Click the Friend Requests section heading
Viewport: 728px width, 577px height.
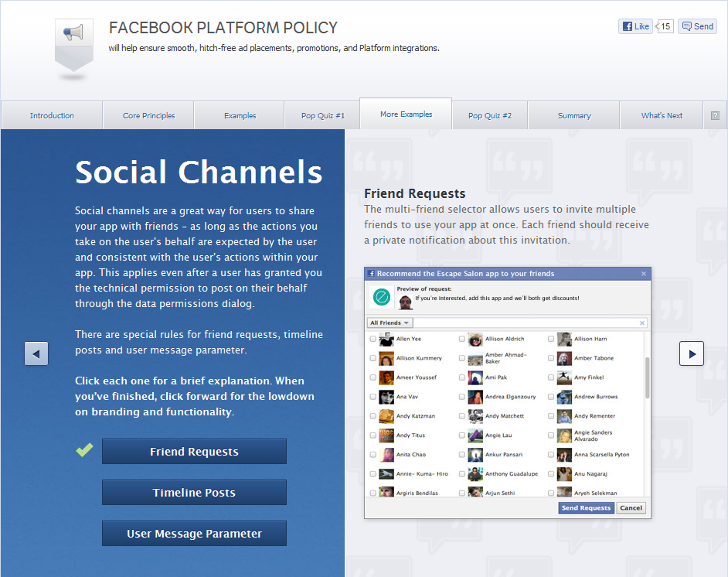click(x=414, y=193)
